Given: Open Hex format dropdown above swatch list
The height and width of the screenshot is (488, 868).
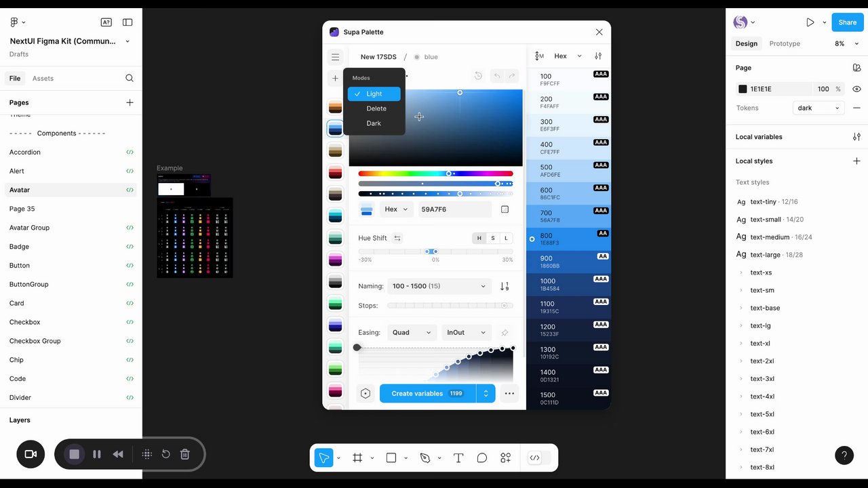Looking at the screenshot, I should pyautogui.click(x=568, y=56).
